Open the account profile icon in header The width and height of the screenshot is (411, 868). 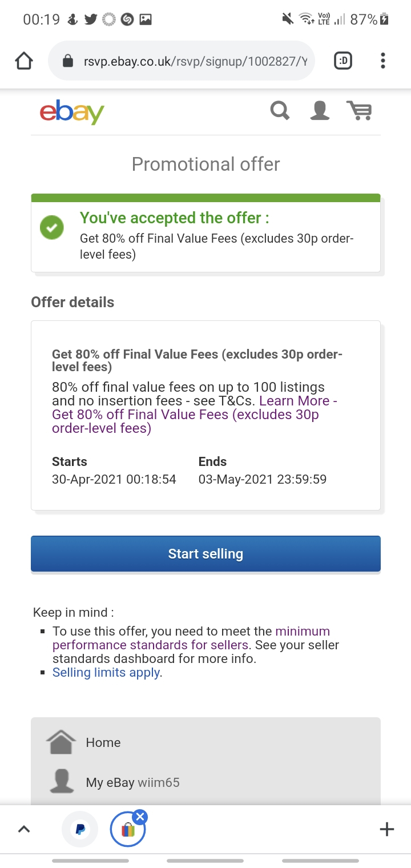click(320, 110)
